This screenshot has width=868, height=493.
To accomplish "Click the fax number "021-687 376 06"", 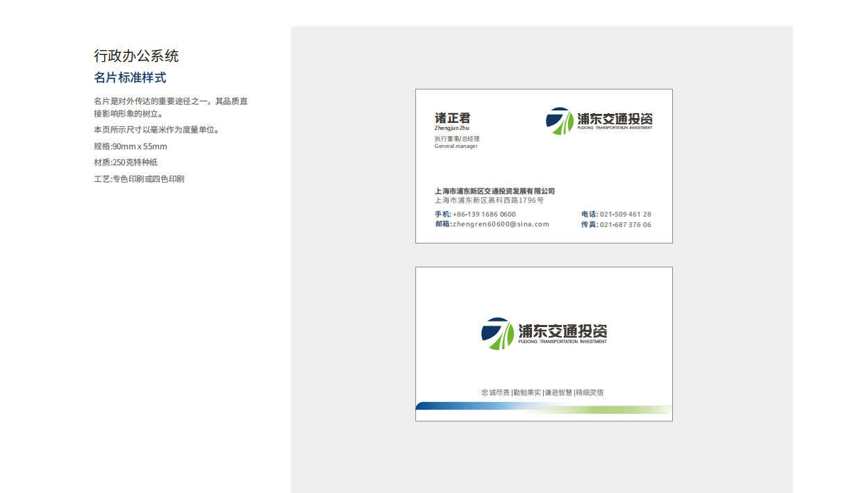I will tap(626, 225).
